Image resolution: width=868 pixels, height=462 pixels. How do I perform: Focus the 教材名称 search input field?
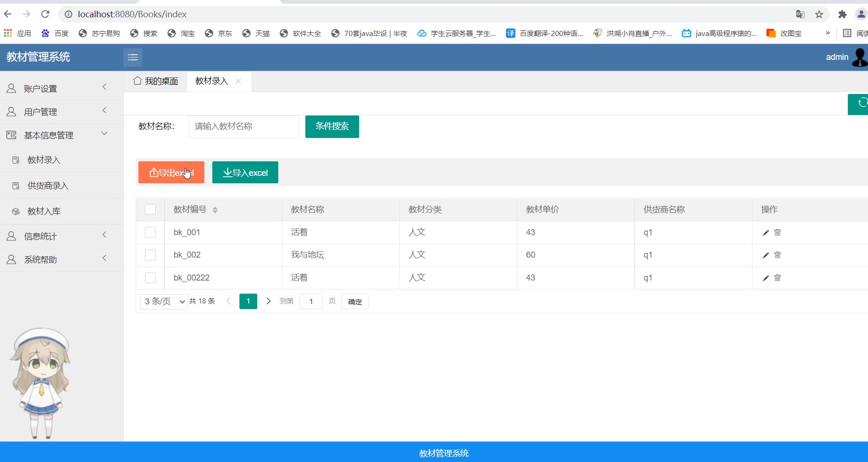244,126
